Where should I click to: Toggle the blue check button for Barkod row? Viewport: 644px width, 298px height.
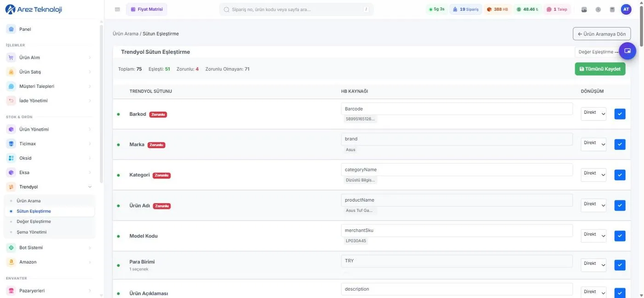[x=620, y=114]
